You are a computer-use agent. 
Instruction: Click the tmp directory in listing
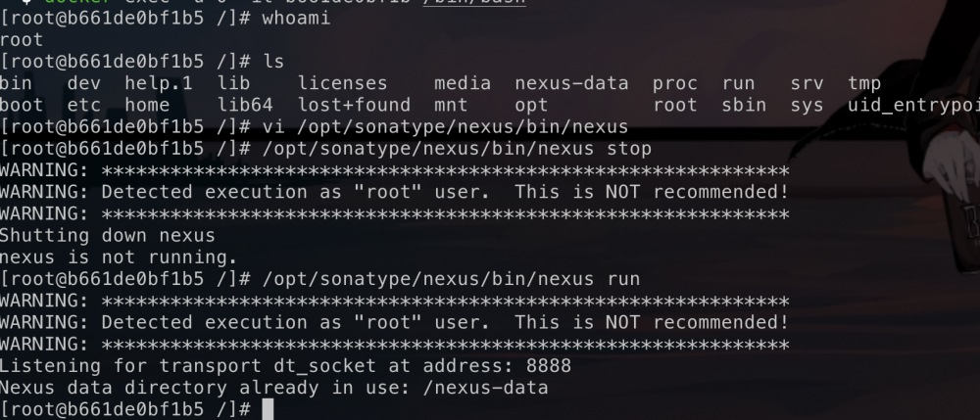click(x=864, y=84)
